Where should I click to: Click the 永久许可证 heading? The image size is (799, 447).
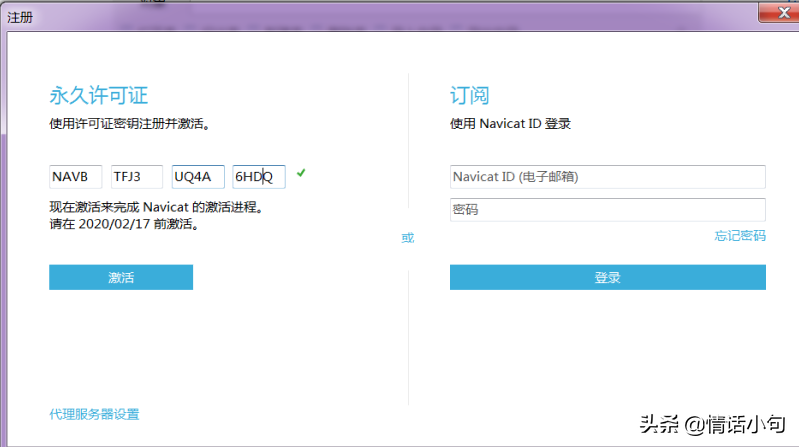point(98,95)
